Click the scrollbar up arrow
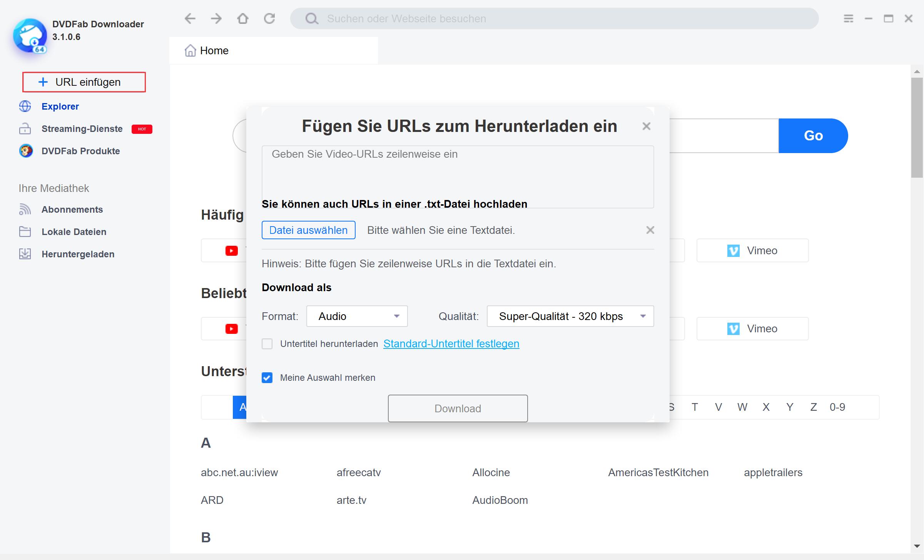 917,72
